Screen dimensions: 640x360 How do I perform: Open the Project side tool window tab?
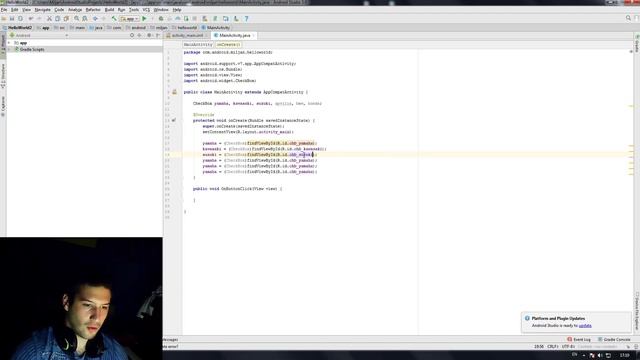tap(3, 44)
